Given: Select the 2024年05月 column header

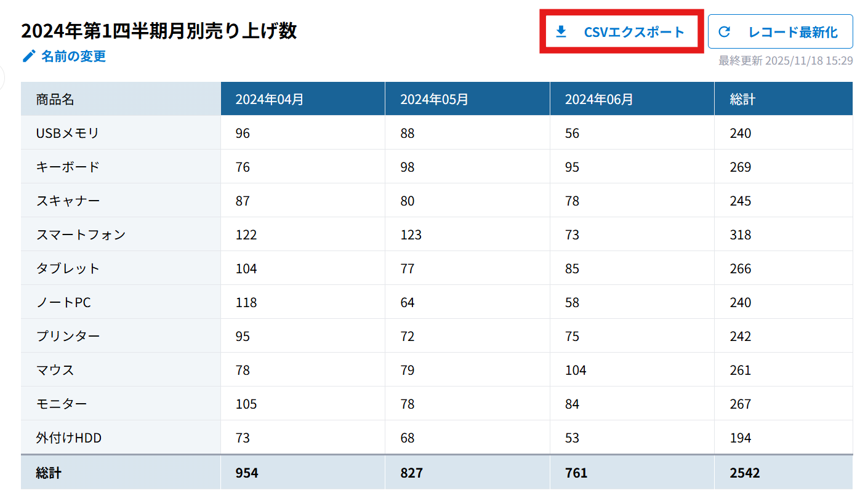Looking at the screenshot, I should [x=434, y=99].
